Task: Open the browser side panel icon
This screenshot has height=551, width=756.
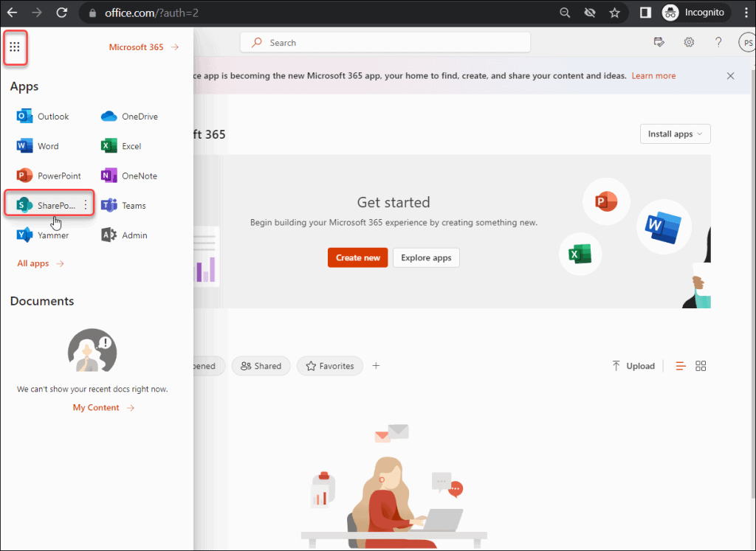Action: point(645,13)
